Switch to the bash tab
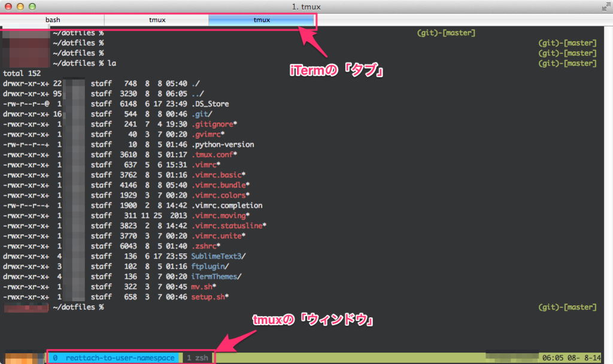This screenshot has height=364, width=613. point(53,20)
